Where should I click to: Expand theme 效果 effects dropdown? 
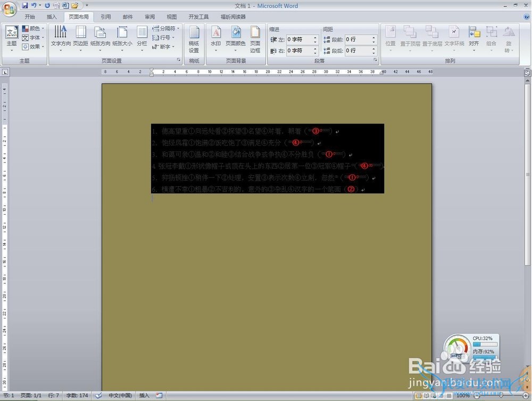[x=33, y=47]
